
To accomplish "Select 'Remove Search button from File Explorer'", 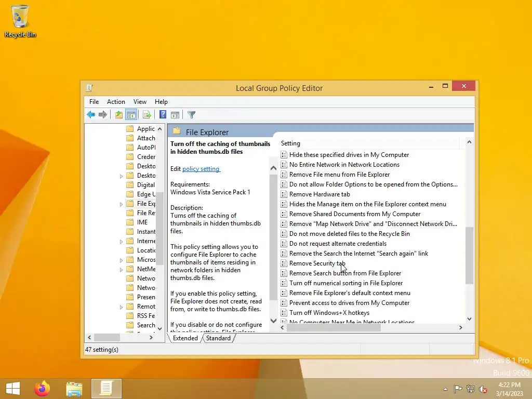I will [x=345, y=273].
